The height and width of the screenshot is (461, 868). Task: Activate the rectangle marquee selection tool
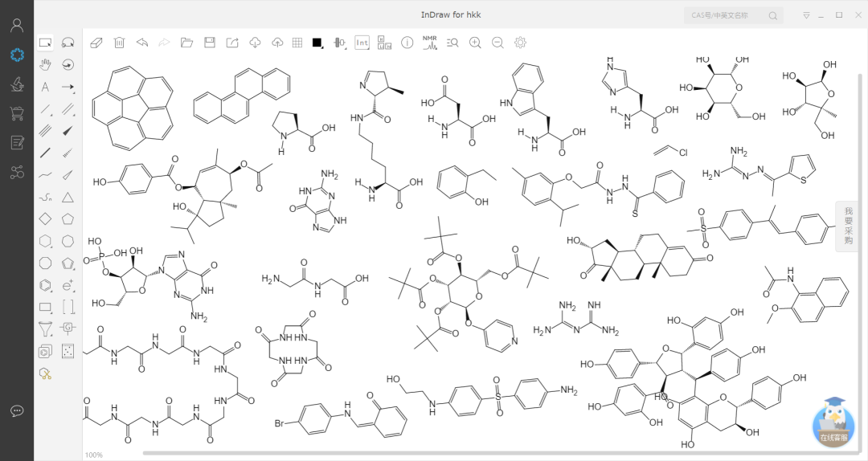pos(46,43)
